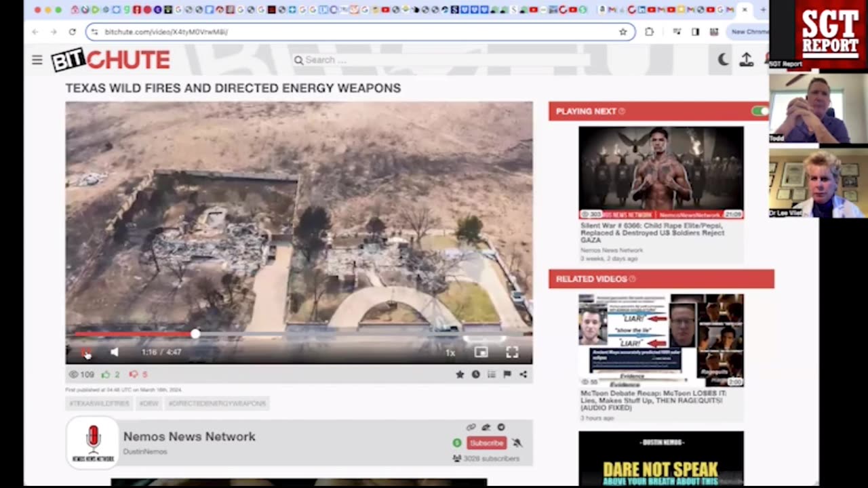Image resolution: width=868 pixels, height=488 pixels.
Task: Close the active browser tab
Action: 745,9
